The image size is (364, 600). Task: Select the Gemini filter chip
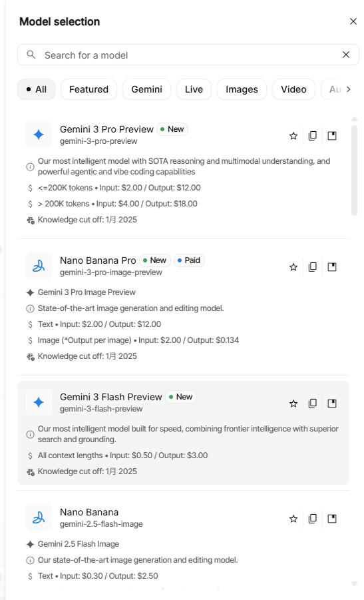[147, 89]
